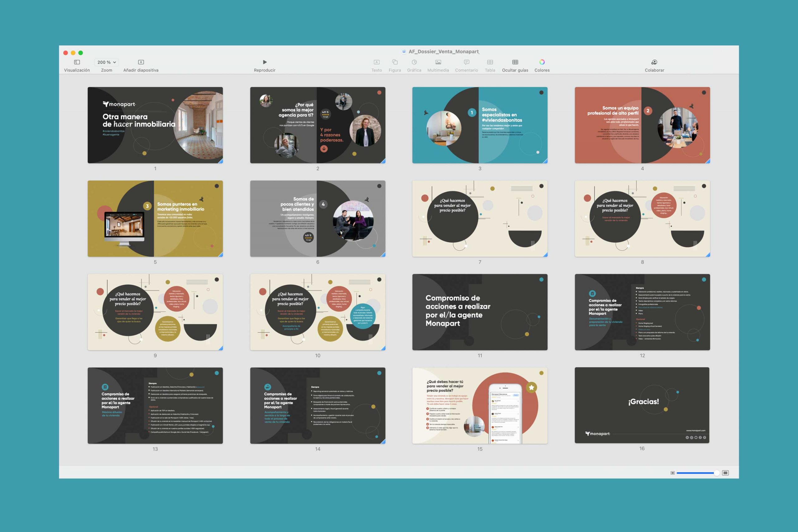Click the Colaborar share button
Viewport: 798px width, 532px height.
coord(654,62)
